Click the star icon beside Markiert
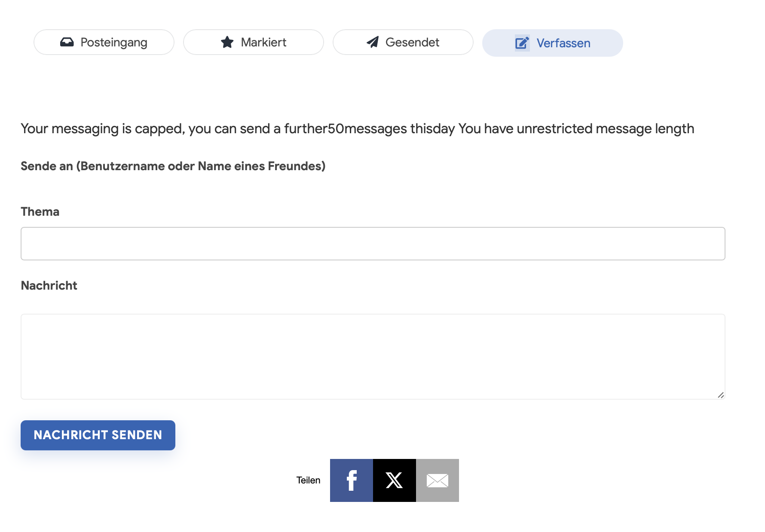765x532 pixels. [227, 42]
